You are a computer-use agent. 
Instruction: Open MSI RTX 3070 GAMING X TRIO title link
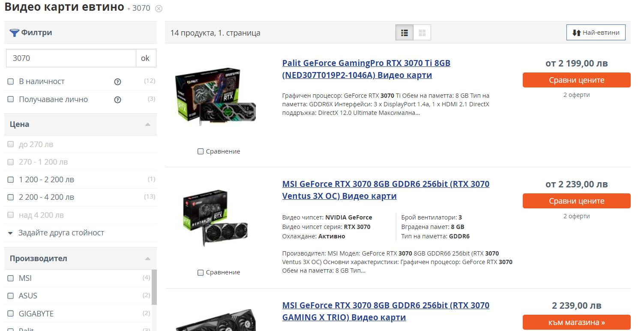click(x=386, y=312)
